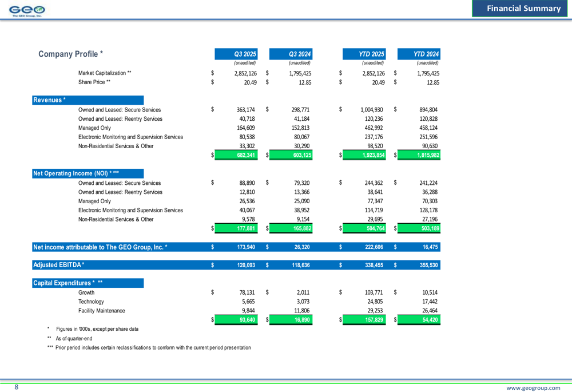Click the Adjusted EBITDA row label

[59, 265]
